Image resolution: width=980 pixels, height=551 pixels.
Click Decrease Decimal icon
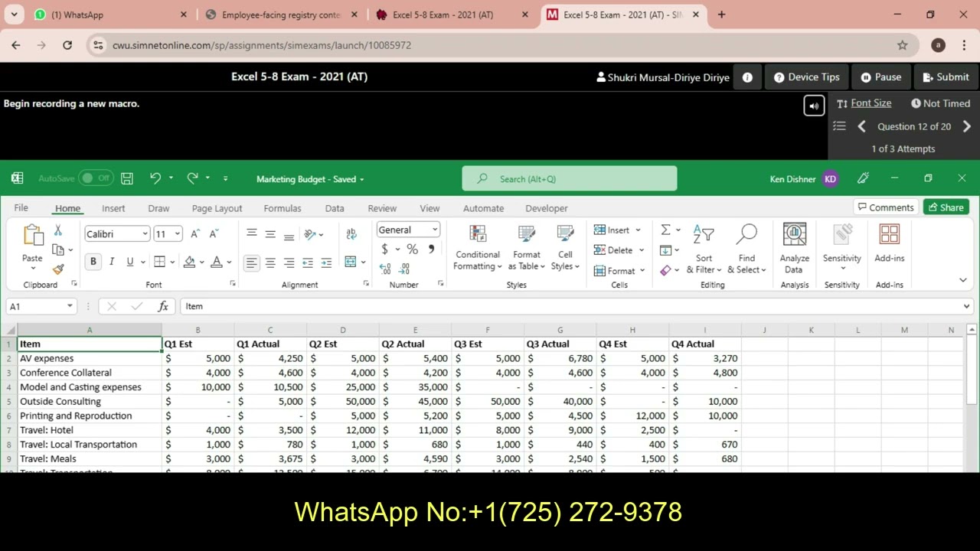[x=404, y=269]
